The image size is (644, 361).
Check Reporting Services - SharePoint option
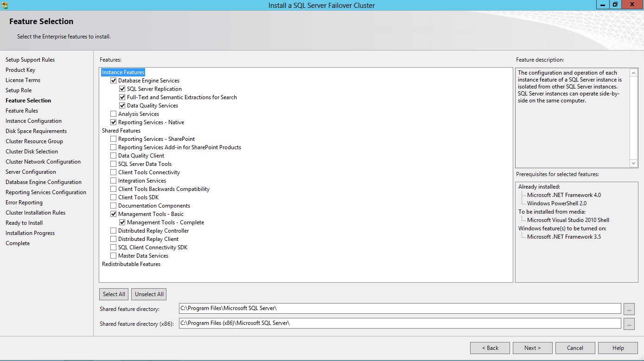114,139
